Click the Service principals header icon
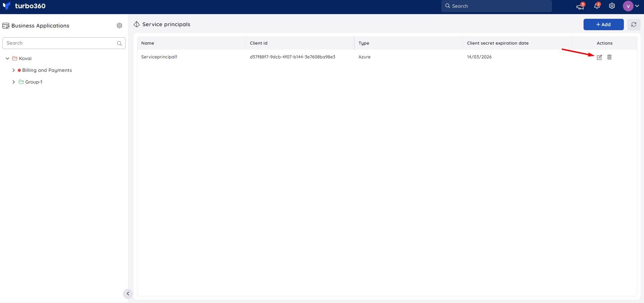644x303 pixels. [x=137, y=24]
